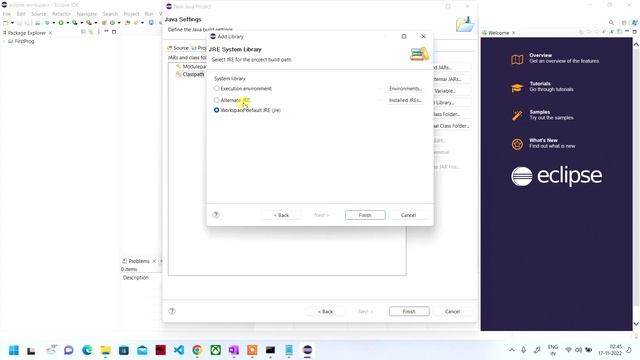Open Overview on the Welcome page

point(564,58)
